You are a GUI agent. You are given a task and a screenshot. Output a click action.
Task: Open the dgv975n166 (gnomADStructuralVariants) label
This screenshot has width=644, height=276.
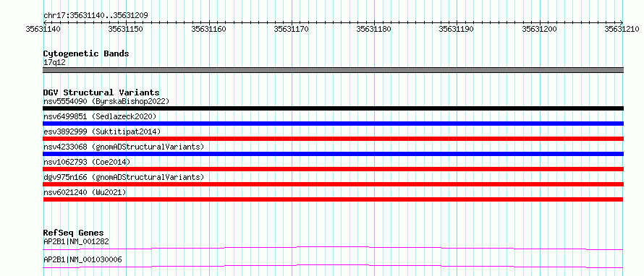[x=124, y=177]
